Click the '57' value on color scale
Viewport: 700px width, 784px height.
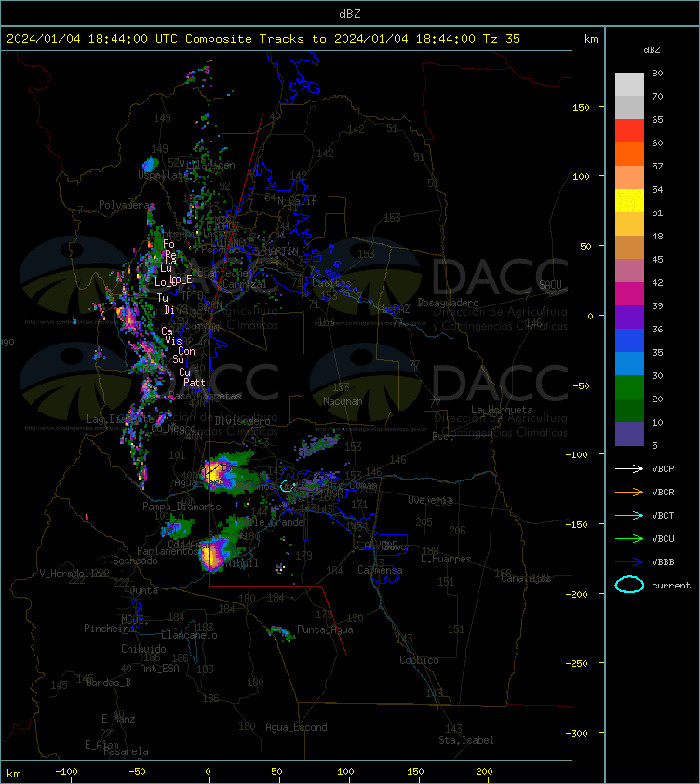[x=657, y=166]
